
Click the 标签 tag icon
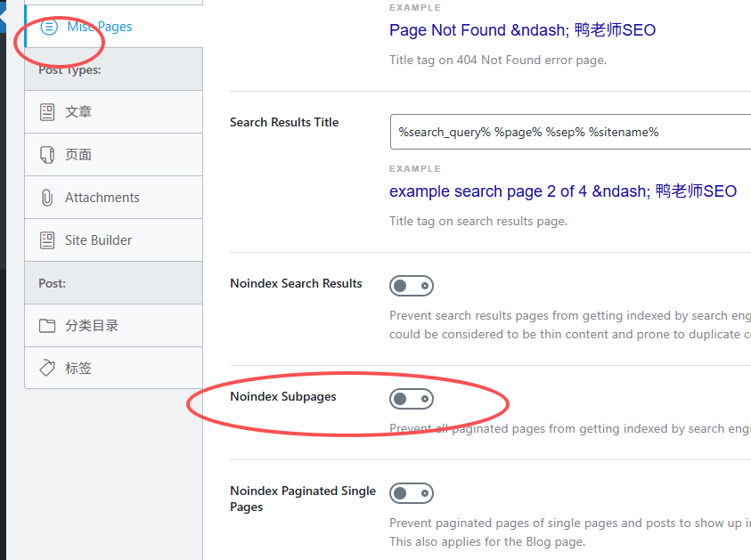48,367
